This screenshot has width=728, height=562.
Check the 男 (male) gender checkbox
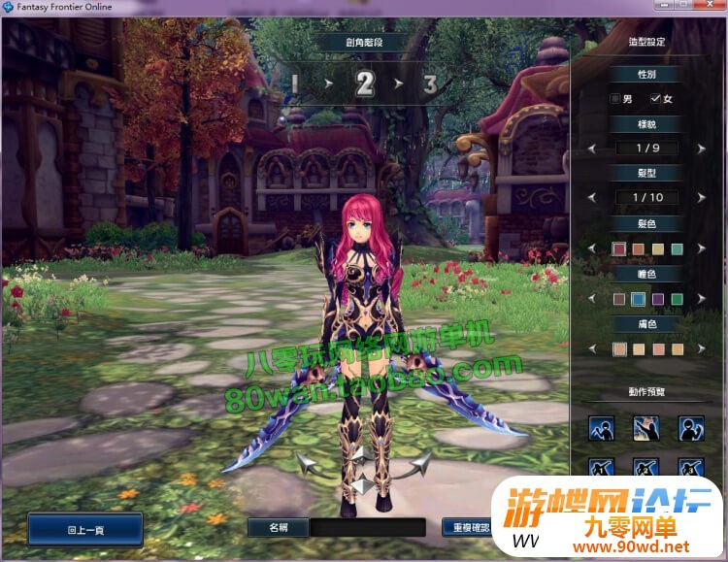click(615, 98)
